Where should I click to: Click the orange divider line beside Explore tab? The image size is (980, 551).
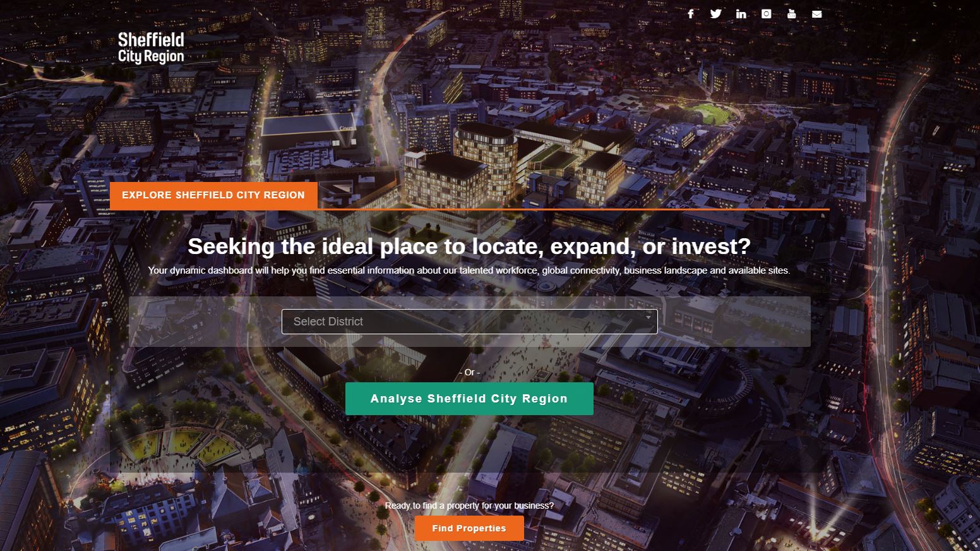coord(573,209)
